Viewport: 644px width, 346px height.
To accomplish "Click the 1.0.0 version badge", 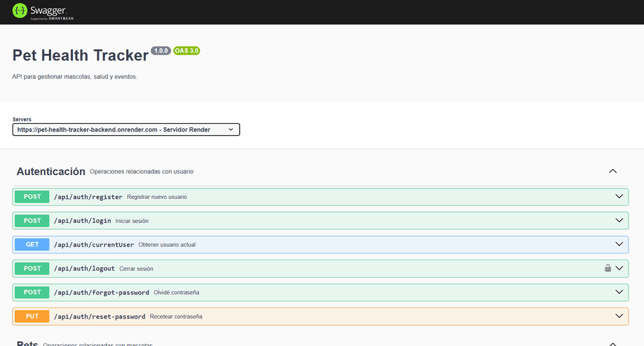I will point(160,51).
